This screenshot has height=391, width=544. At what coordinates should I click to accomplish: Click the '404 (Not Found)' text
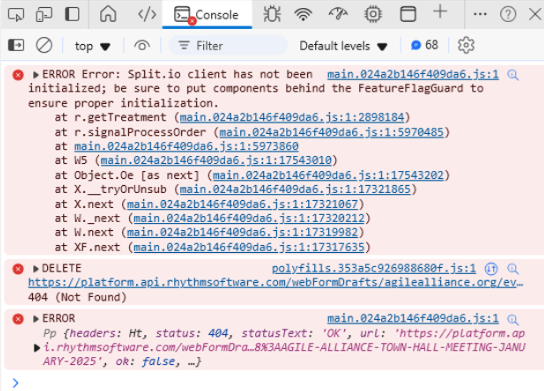77,297
